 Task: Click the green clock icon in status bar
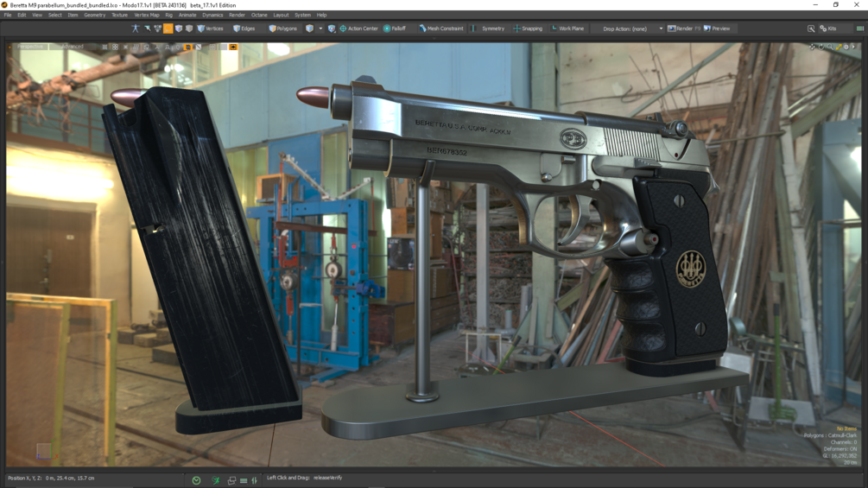click(197, 480)
